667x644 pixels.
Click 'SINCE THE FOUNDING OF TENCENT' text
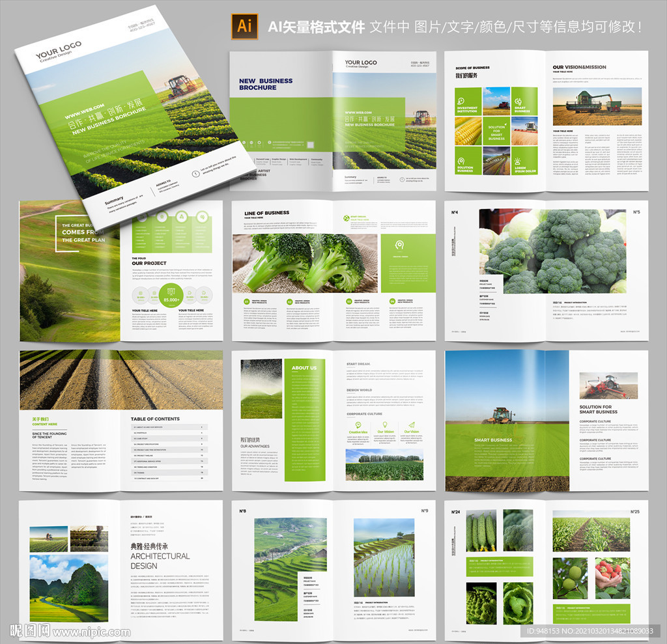coord(50,435)
